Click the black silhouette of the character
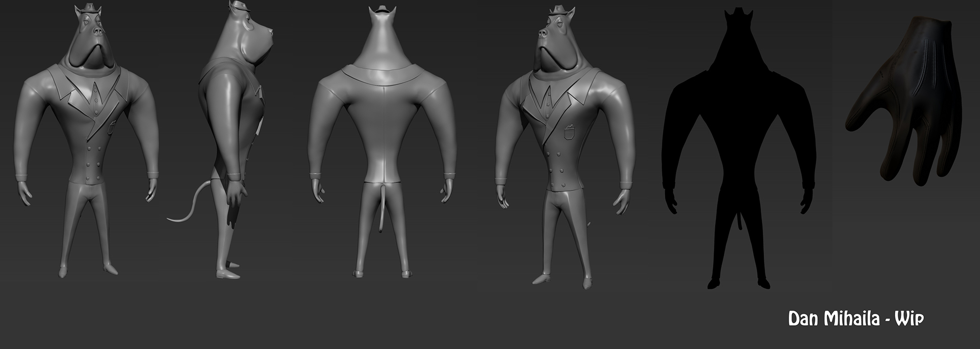The width and height of the screenshot is (980, 349). [739, 149]
